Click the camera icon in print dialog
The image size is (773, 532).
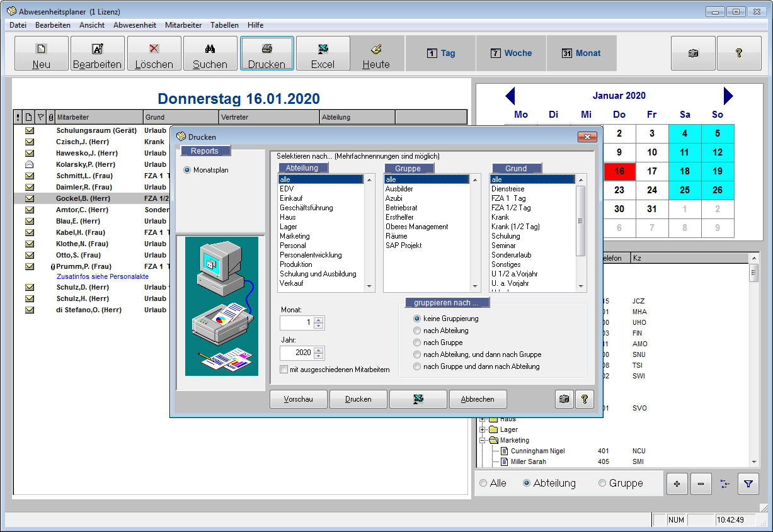564,399
